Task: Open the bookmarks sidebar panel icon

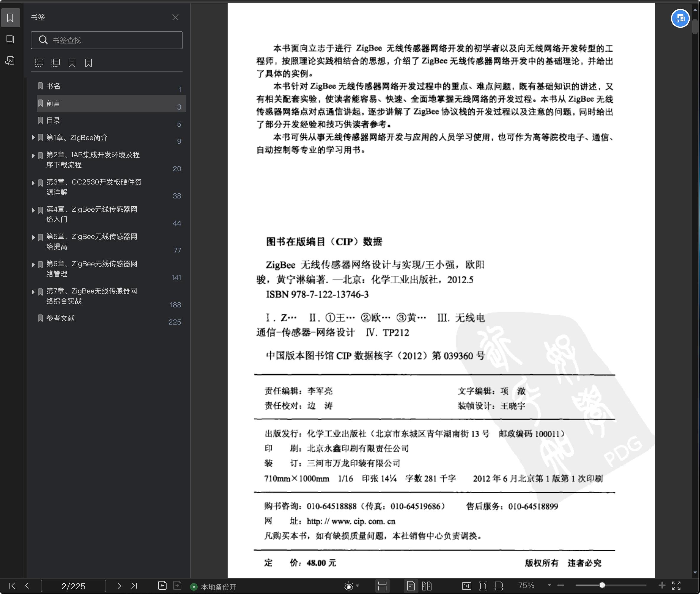Action: pyautogui.click(x=10, y=17)
